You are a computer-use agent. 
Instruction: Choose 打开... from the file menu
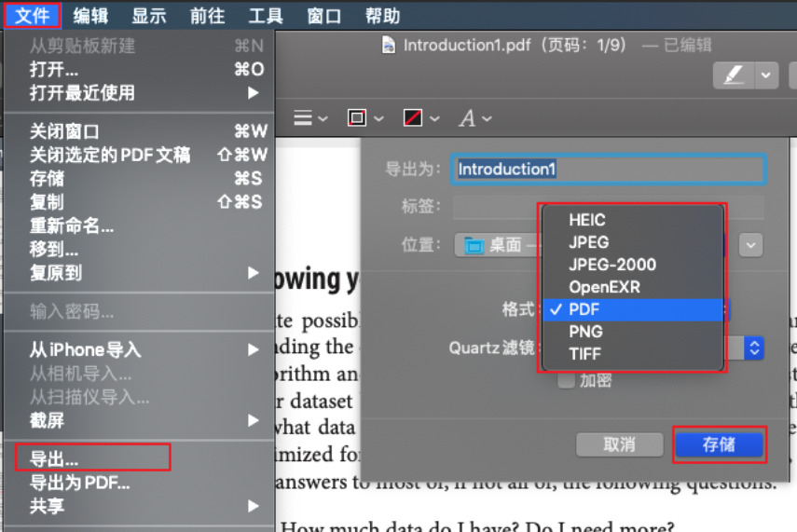click(x=139, y=69)
